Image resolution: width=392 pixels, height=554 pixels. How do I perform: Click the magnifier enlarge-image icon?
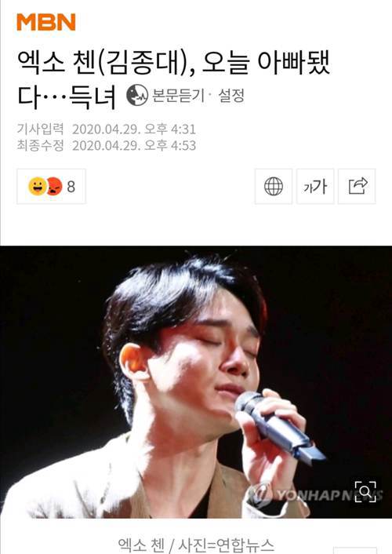pyautogui.click(x=365, y=491)
